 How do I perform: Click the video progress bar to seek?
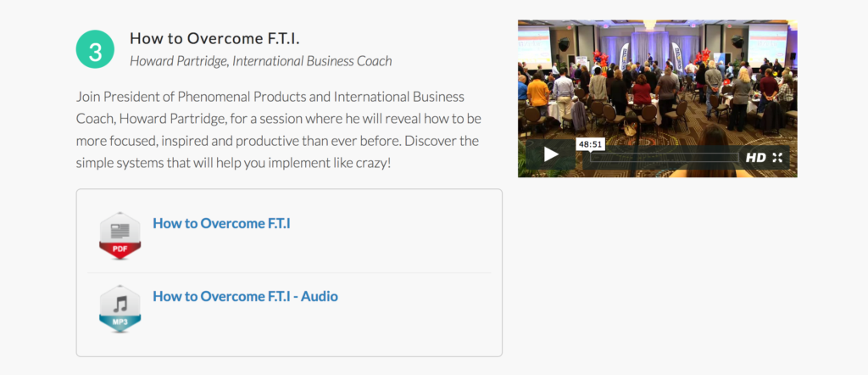pos(664,158)
